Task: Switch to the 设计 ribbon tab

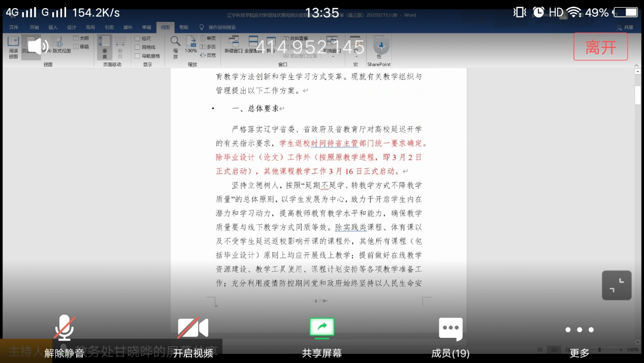Action: [72, 27]
